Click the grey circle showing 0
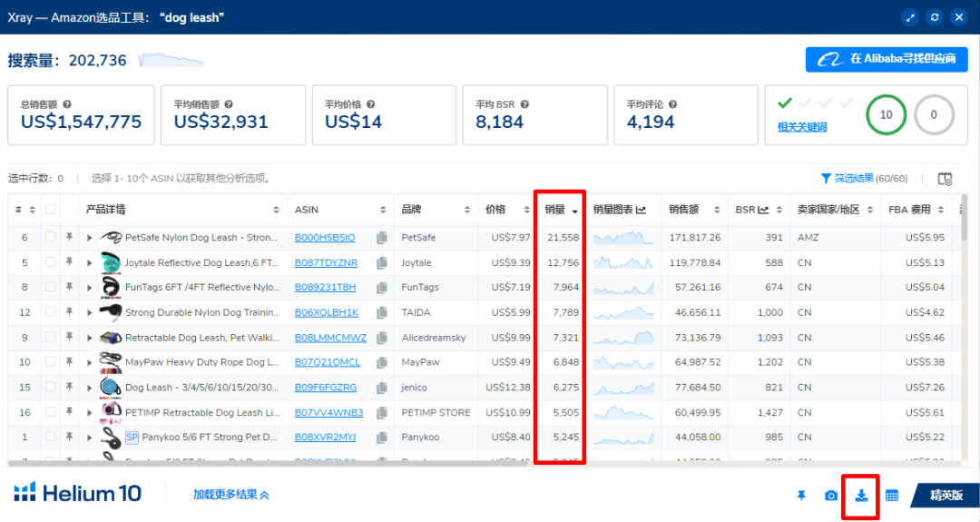 click(934, 115)
